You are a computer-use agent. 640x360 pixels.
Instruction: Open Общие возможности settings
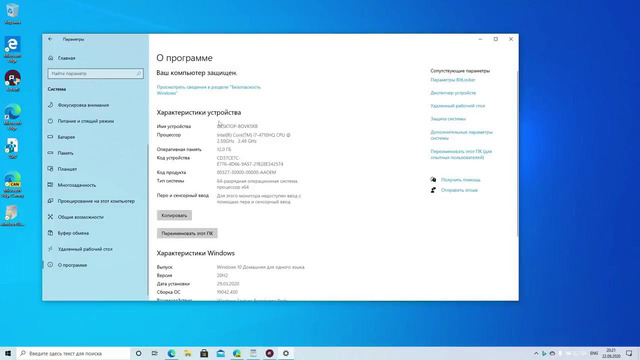(x=80, y=217)
